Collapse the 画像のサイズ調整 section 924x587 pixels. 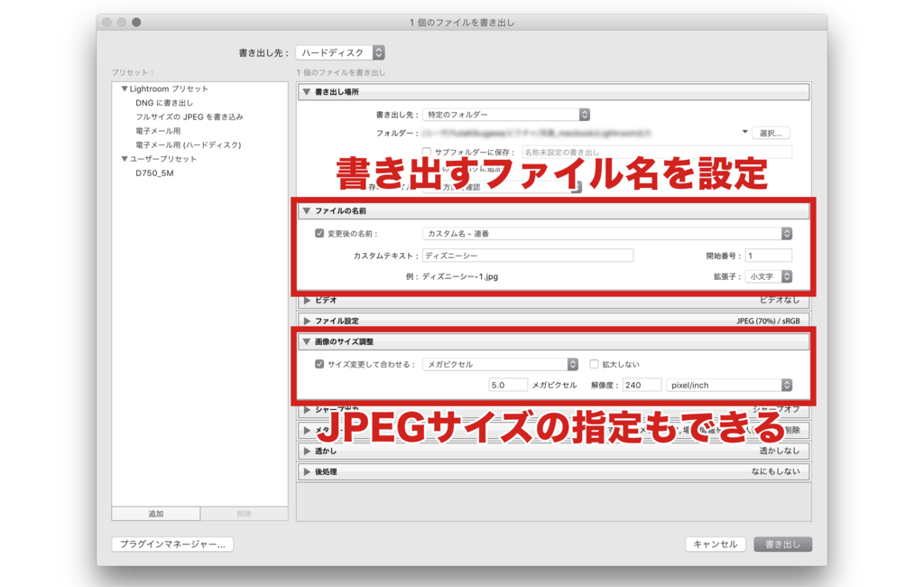307,341
